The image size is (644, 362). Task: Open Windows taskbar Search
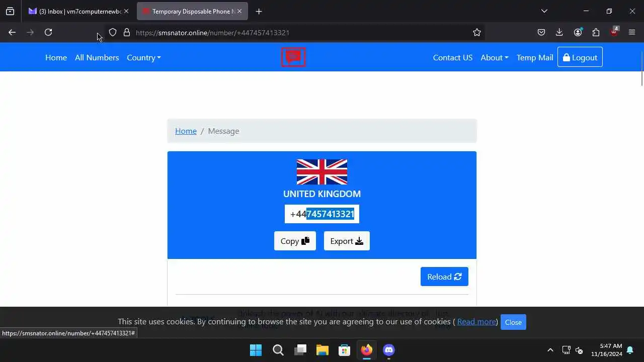point(278,350)
